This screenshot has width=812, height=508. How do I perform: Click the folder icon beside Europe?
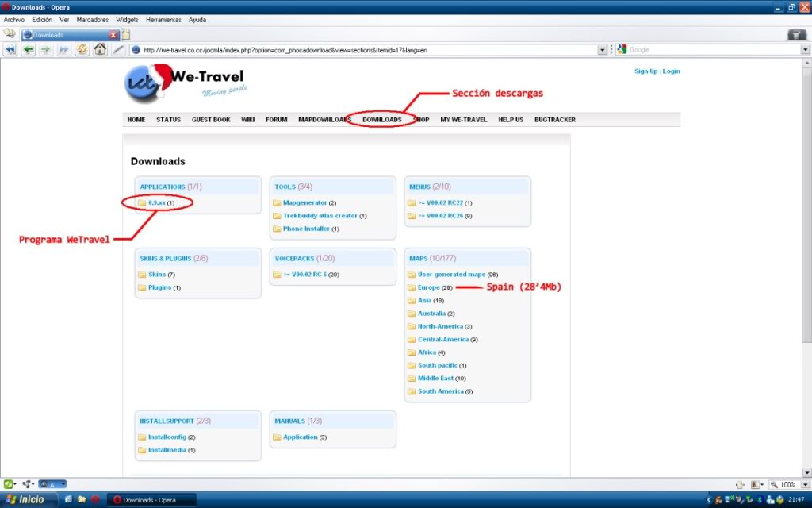pos(412,287)
